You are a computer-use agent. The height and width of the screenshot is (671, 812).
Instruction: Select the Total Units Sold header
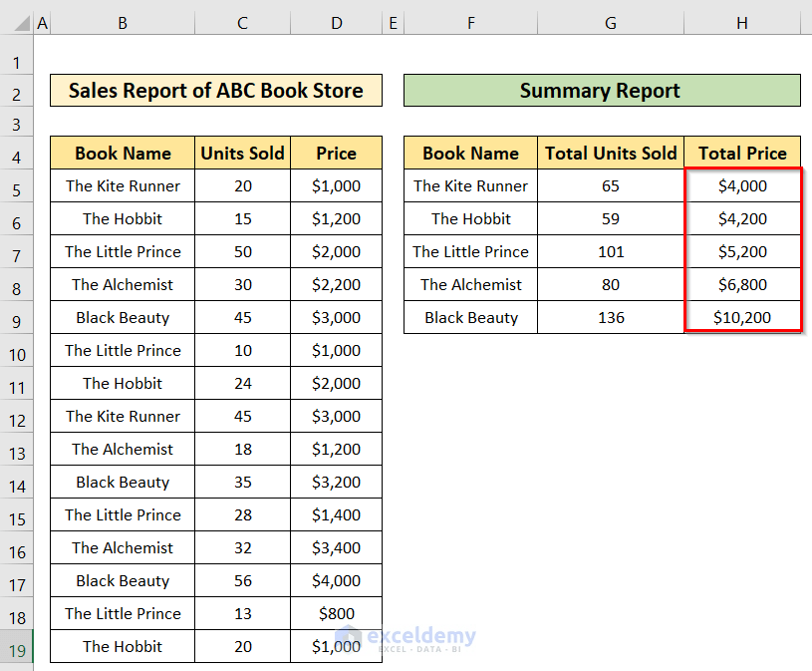click(x=611, y=153)
